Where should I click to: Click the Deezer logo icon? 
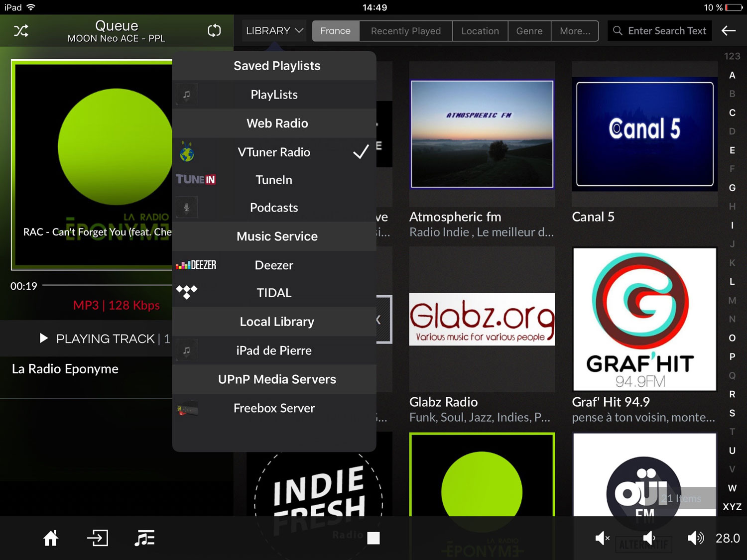pos(196,265)
